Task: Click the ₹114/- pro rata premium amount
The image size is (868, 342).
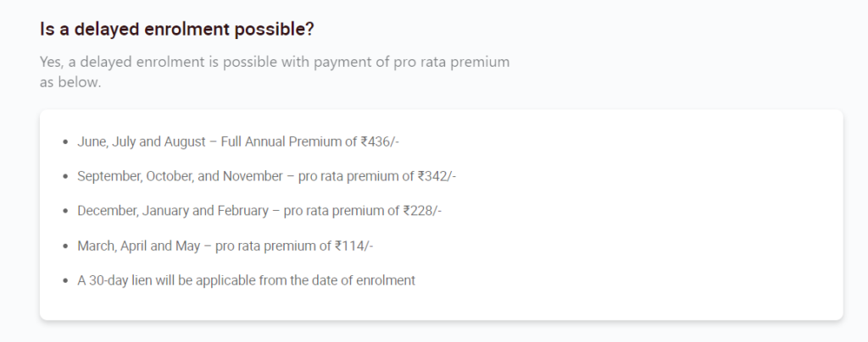Action: point(354,245)
